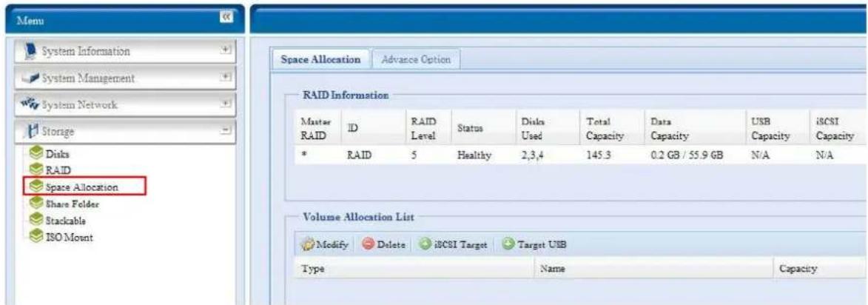868x305 pixels.
Task: Open the Advance Option tab
Action: (x=417, y=59)
